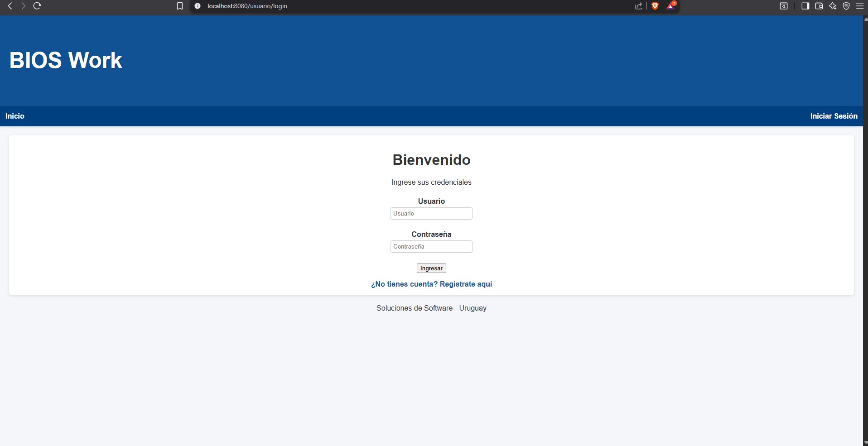Toggle the browser sidebar panel icon

pos(805,6)
